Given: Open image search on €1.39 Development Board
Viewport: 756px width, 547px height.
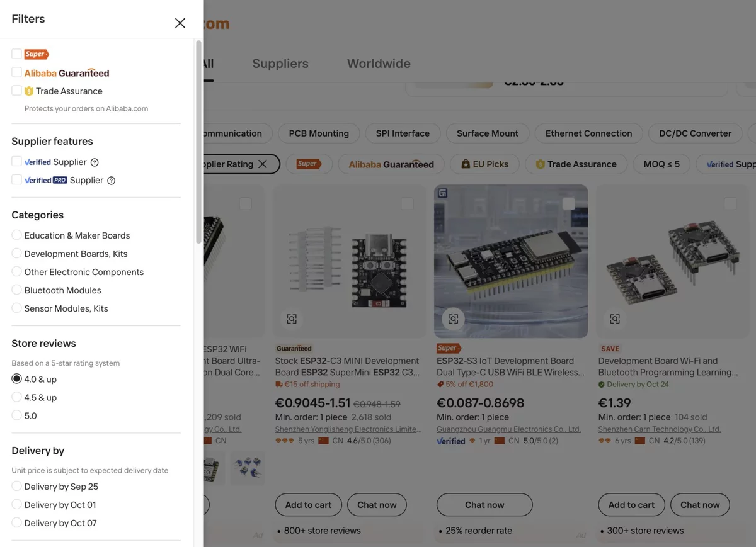Looking at the screenshot, I should (615, 319).
